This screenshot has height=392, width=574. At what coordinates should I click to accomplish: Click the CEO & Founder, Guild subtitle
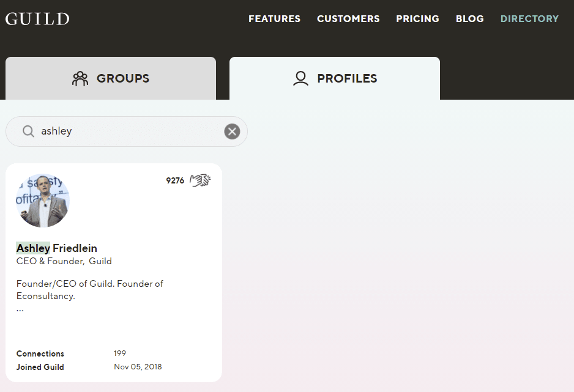pos(64,261)
